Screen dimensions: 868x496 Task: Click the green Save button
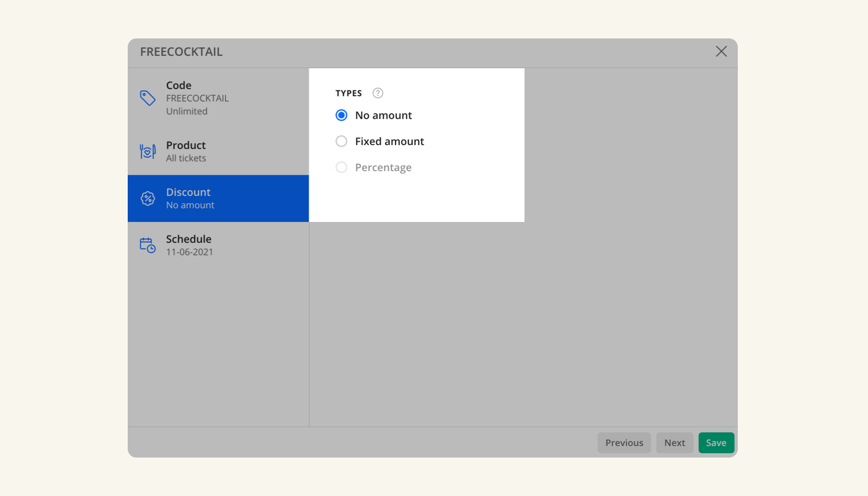pyautogui.click(x=716, y=443)
